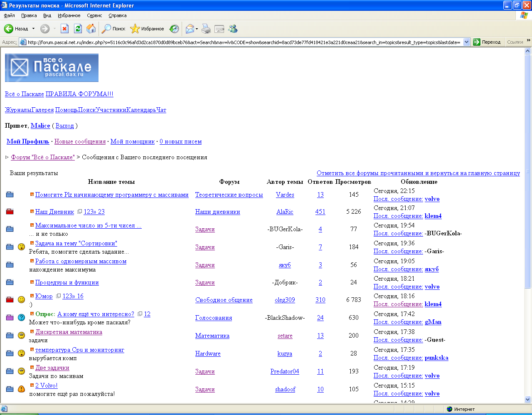Click the Выход logout link
532x415 pixels.
click(64, 126)
